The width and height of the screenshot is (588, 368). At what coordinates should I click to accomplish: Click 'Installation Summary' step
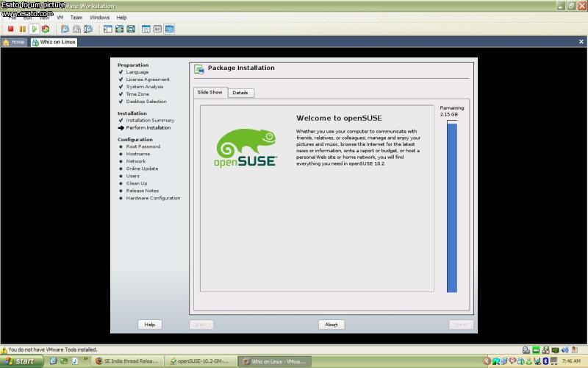pos(150,120)
